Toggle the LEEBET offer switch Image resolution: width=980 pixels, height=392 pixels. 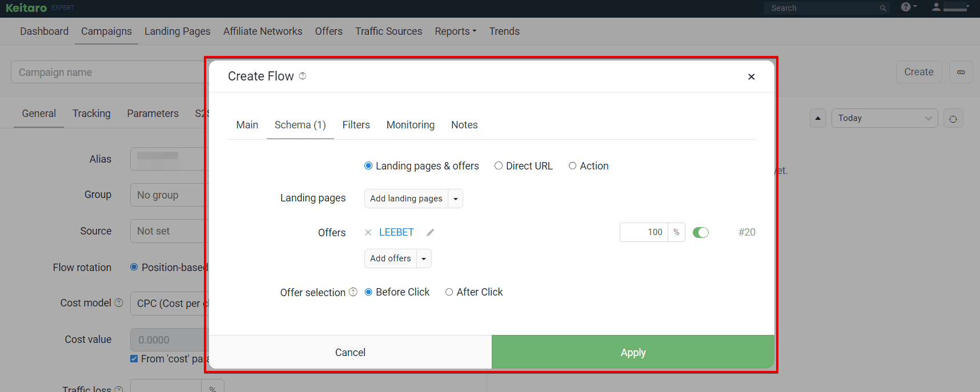coord(701,232)
